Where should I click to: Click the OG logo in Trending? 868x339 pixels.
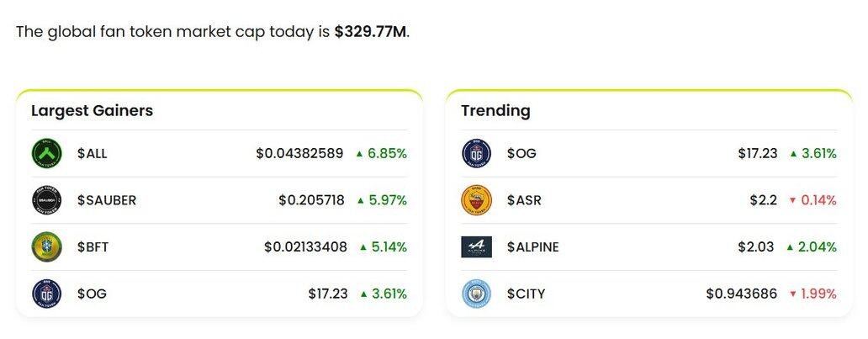click(x=477, y=153)
